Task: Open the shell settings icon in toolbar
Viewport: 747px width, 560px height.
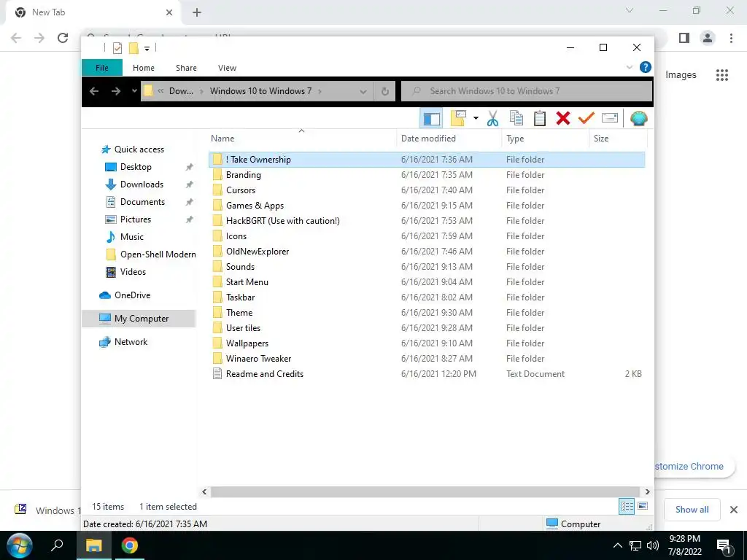Action: [638, 118]
